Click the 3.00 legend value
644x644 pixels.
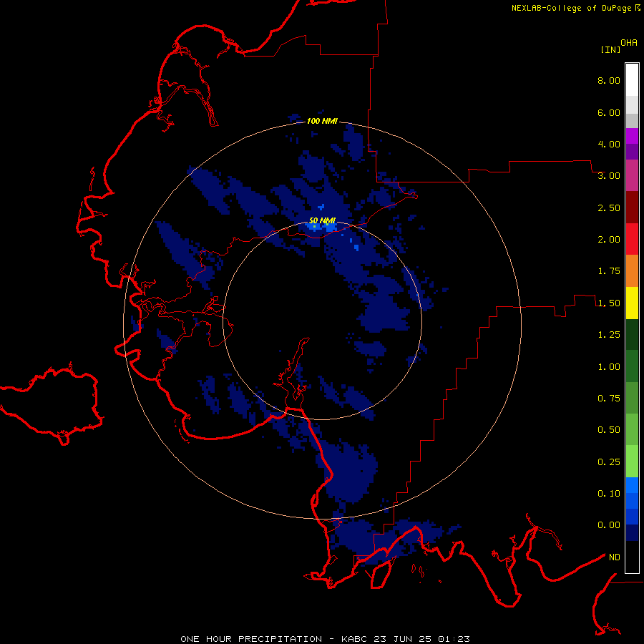[x=609, y=176]
